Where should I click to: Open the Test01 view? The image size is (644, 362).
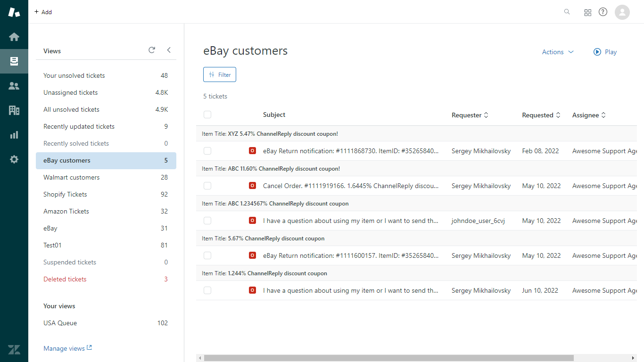coord(106,245)
